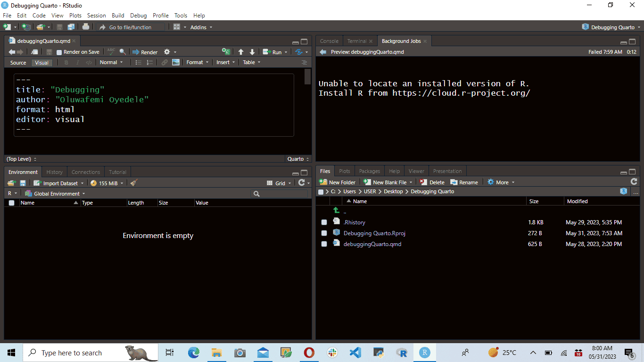Click the spellcheck ABC icon in editor toolbar
Screen dimensions: 644x362
(110, 51)
